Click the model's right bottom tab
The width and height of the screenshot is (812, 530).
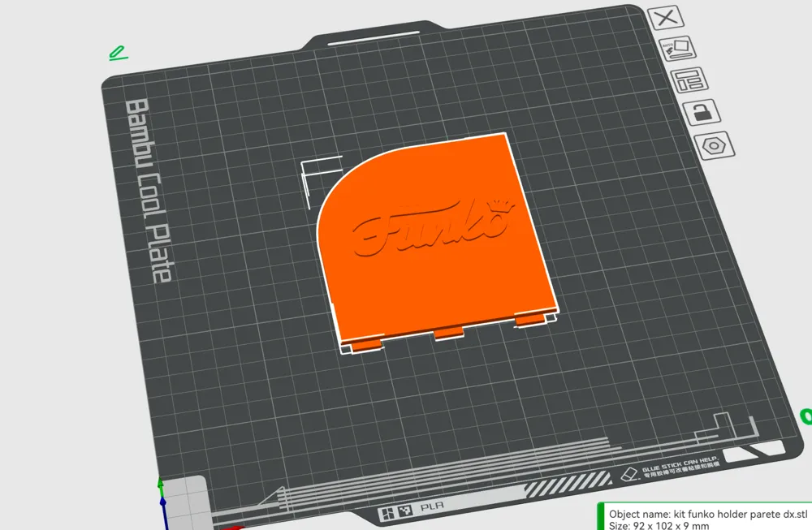[529, 320]
